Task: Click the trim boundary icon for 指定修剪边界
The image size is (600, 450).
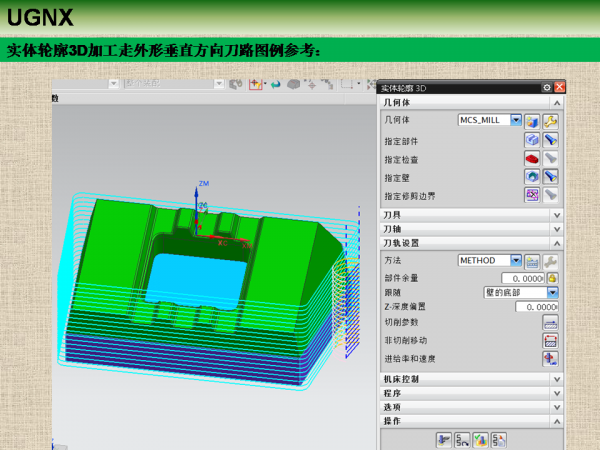Action: (x=532, y=195)
